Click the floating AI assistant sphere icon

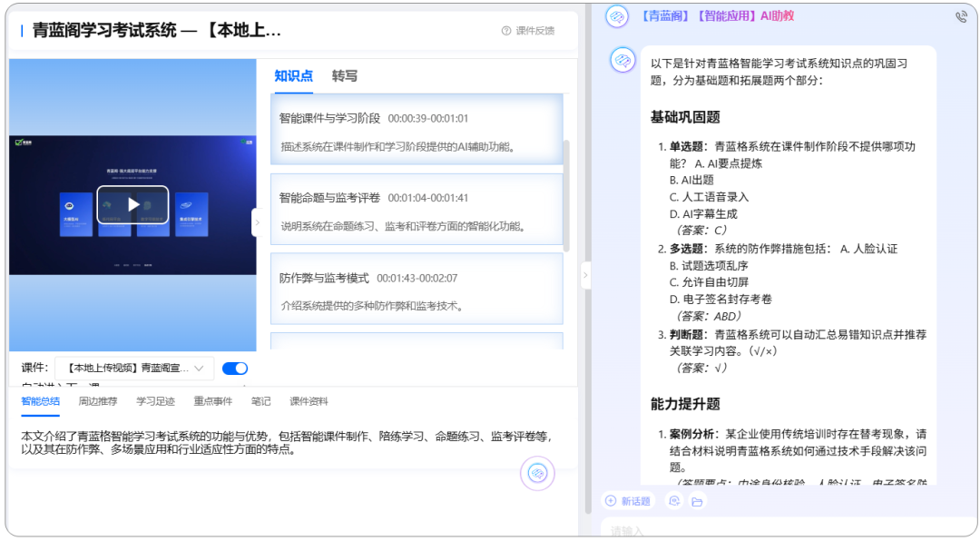[537, 474]
